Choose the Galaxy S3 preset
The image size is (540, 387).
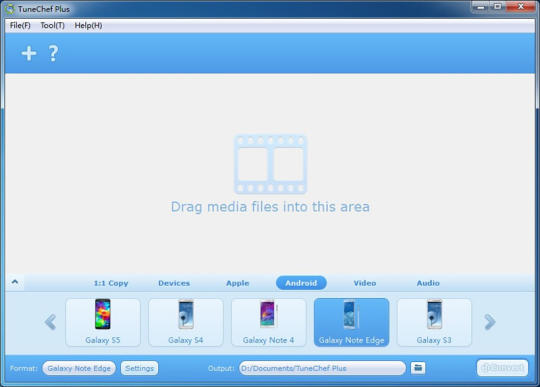point(434,322)
